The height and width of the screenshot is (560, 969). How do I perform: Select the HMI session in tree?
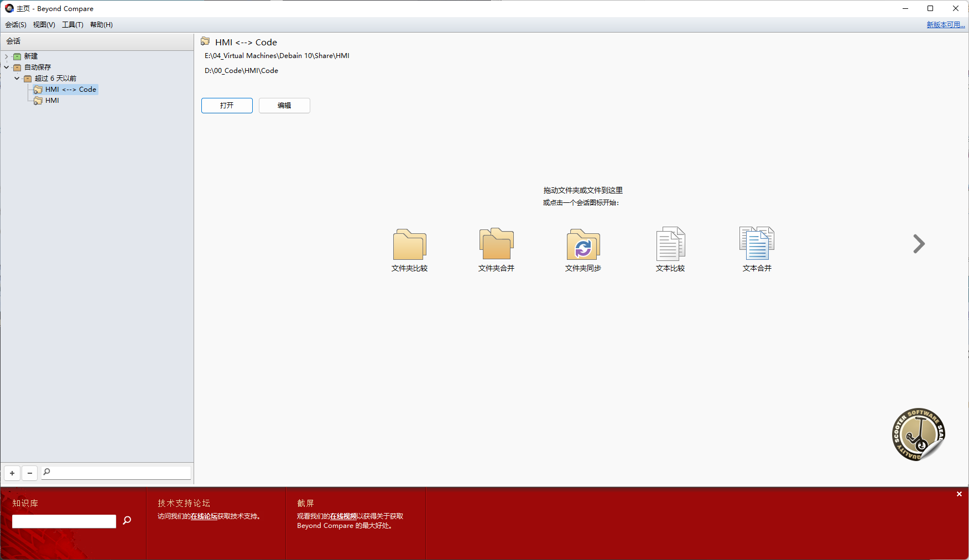coord(52,101)
